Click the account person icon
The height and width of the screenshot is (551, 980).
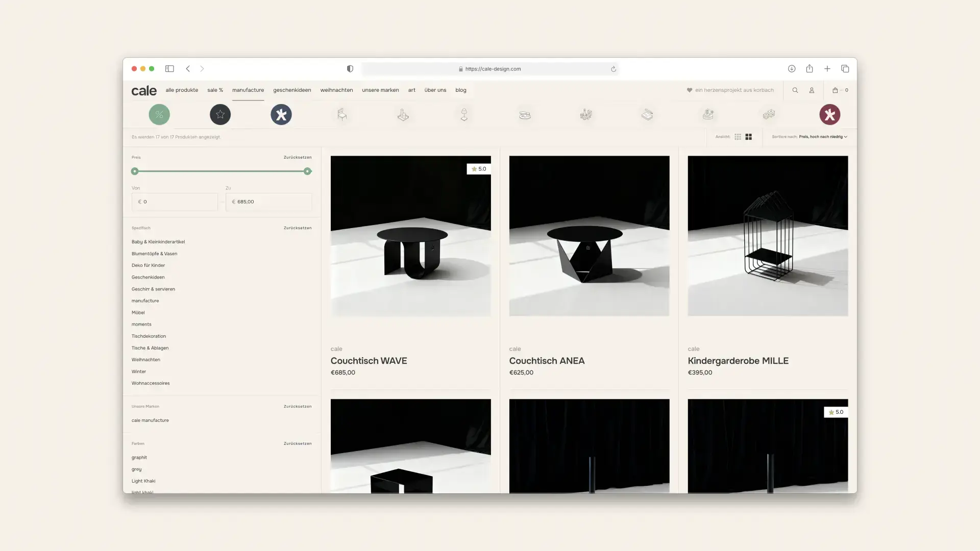click(x=812, y=90)
